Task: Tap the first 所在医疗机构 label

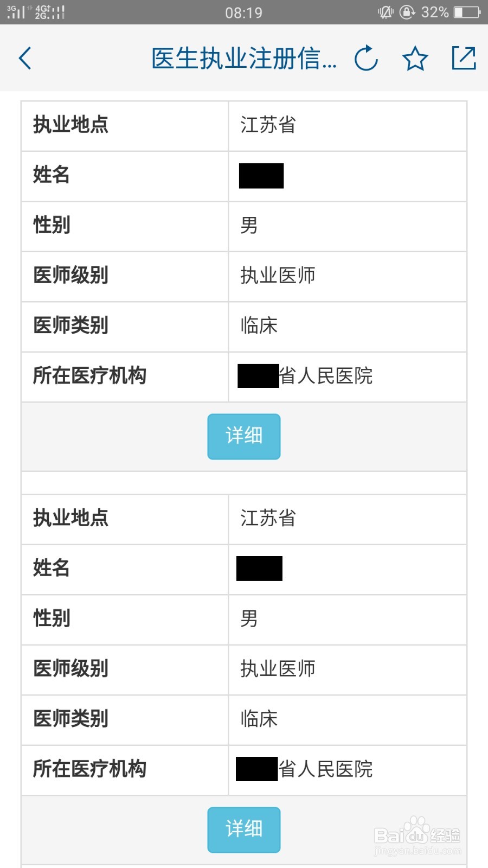Action: 90,375
